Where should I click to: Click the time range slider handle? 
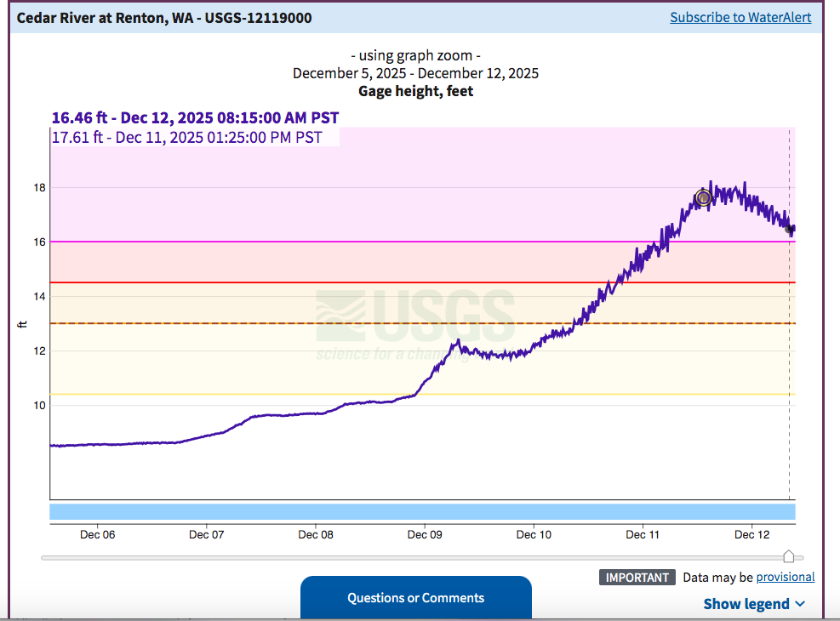click(x=789, y=557)
